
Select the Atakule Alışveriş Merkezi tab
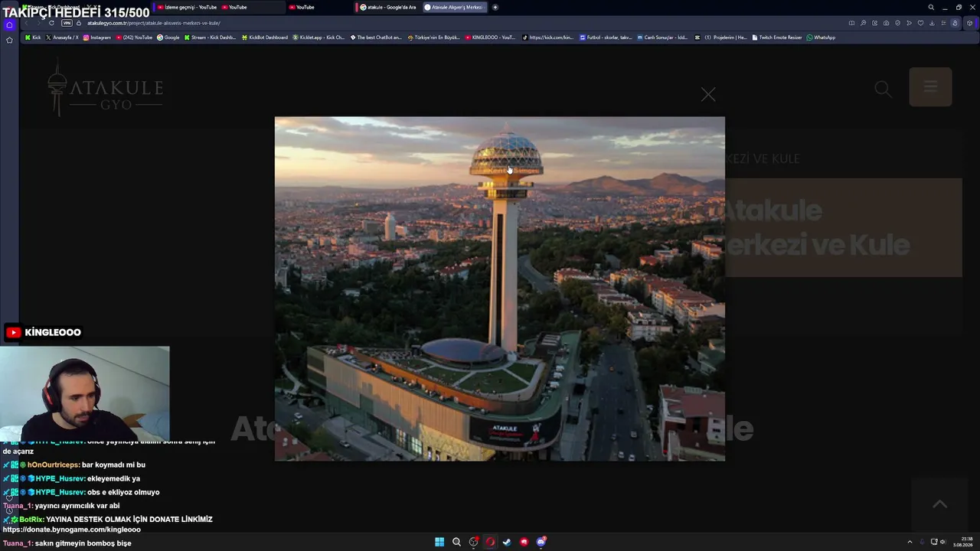click(x=455, y=7)
